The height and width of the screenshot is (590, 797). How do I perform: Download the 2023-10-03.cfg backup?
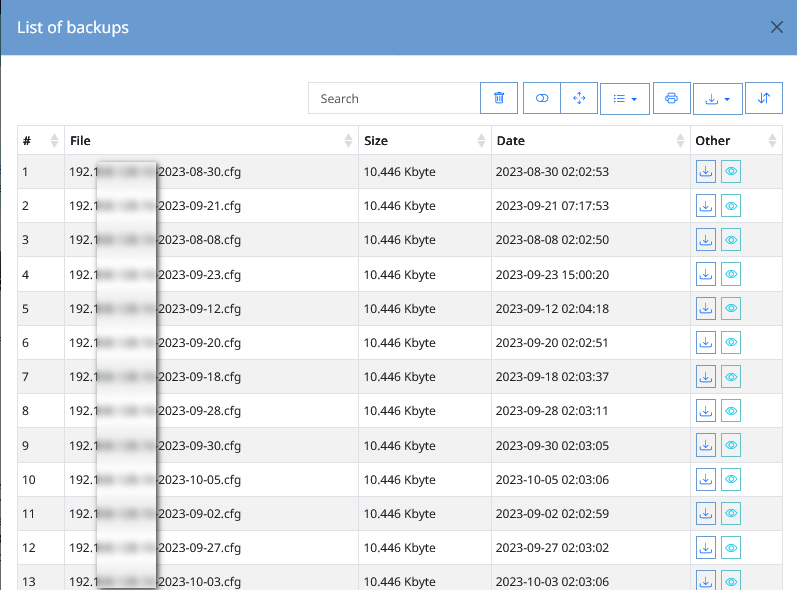706,580
